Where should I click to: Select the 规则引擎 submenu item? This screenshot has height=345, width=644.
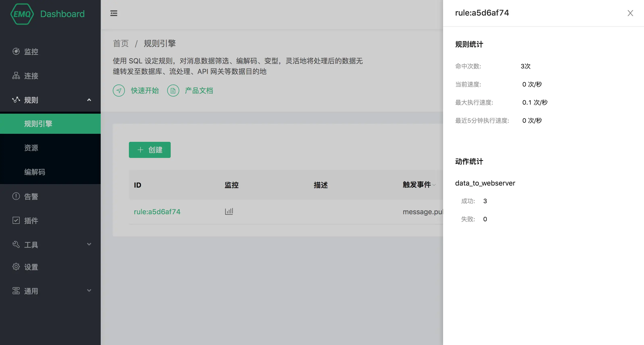tap(38, 124)
